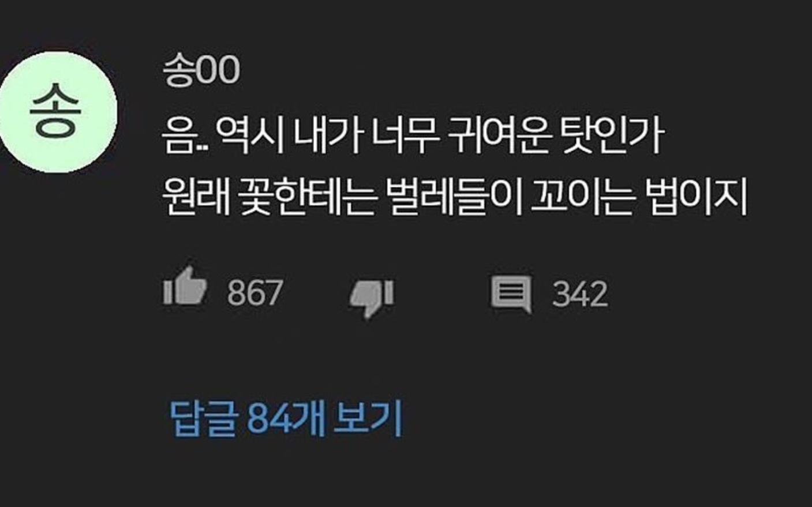This screenshot has height=507, width=812.
Task: Click the word 보기 in replies link
Action: (368, 419)
